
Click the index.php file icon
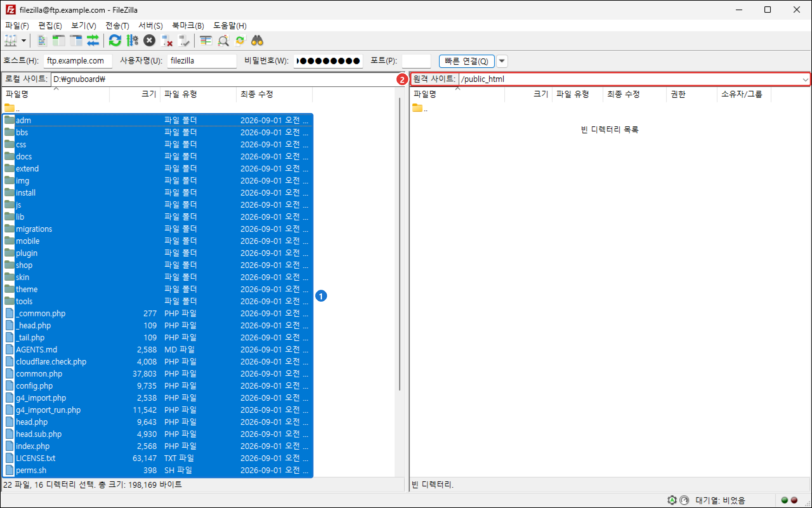10,446
